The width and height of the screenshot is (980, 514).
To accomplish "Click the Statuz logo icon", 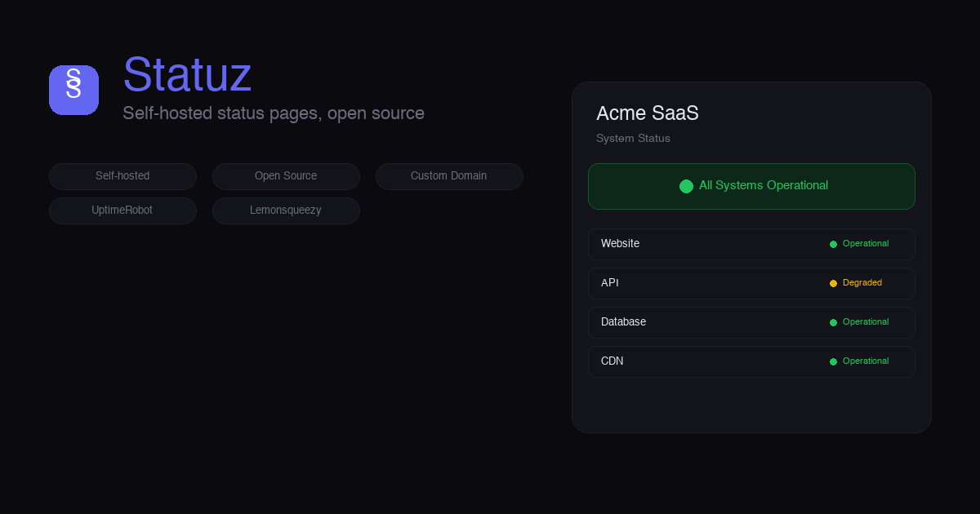I will point(73,90).
